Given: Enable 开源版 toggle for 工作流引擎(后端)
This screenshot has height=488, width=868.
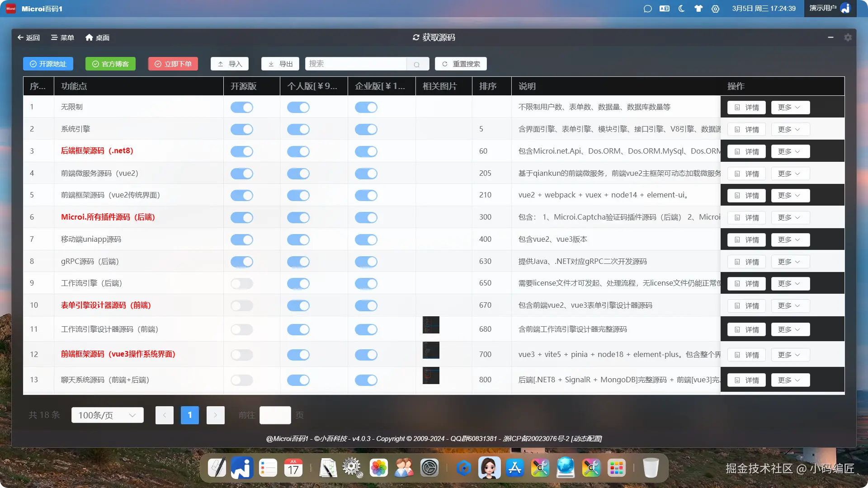Looking at the screenshot, I should [241, 283].
